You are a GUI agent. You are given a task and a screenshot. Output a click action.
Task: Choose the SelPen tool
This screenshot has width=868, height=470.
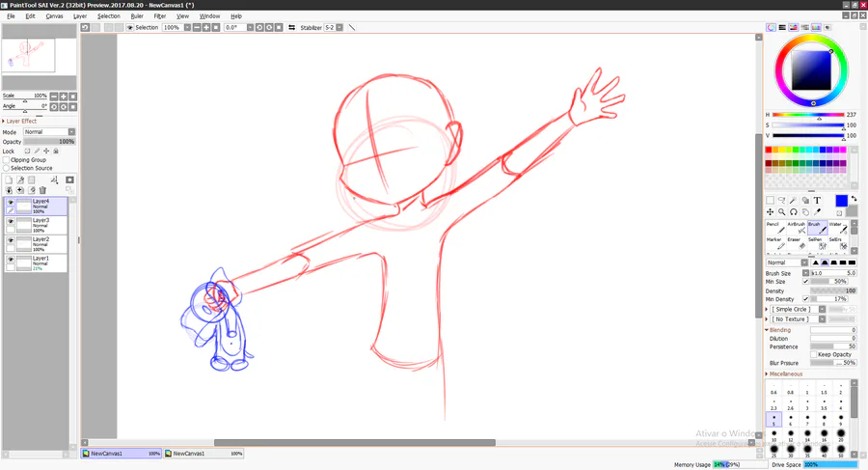(817, 243)
